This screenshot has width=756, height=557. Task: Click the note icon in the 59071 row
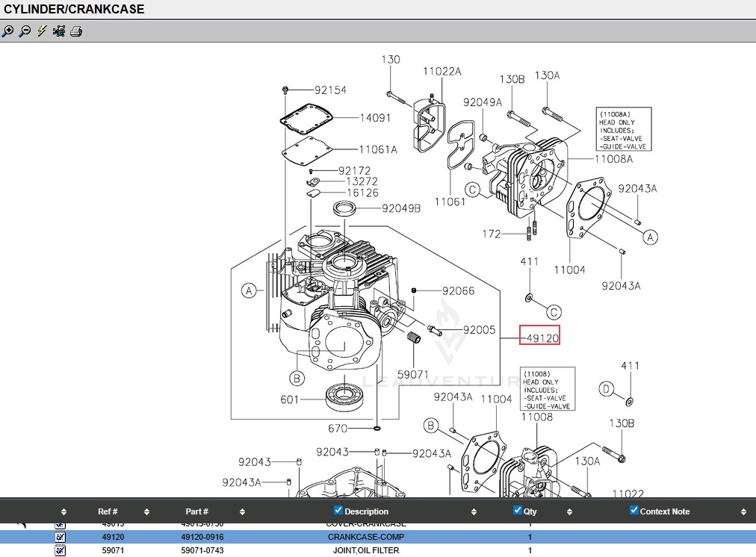tap(61, 550)
